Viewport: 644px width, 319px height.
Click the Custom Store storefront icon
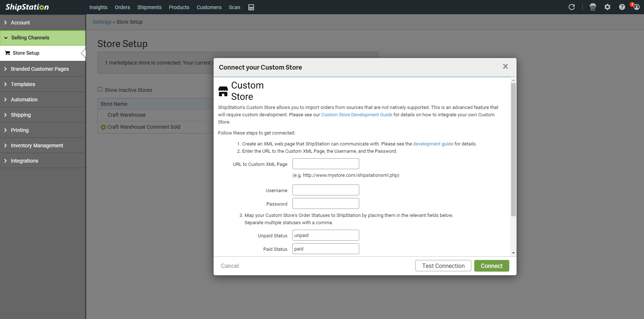tap(223, 91)
